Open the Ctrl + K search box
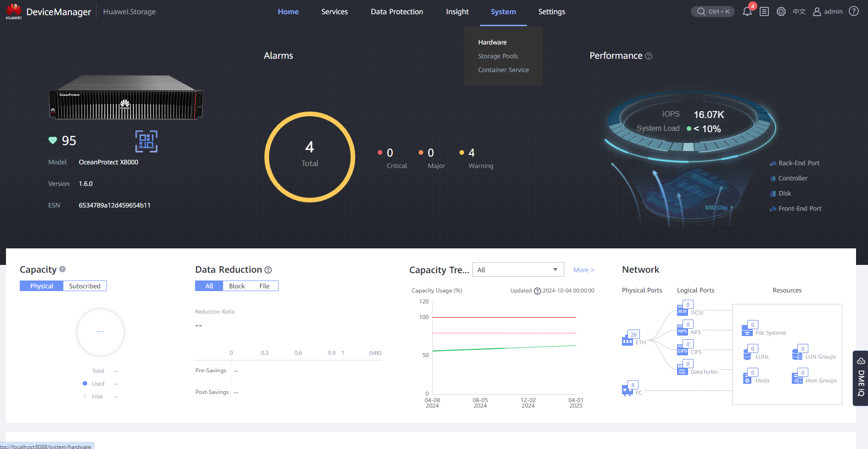The height and width of the screenshot is (449, 868). (x=713, y=11)
